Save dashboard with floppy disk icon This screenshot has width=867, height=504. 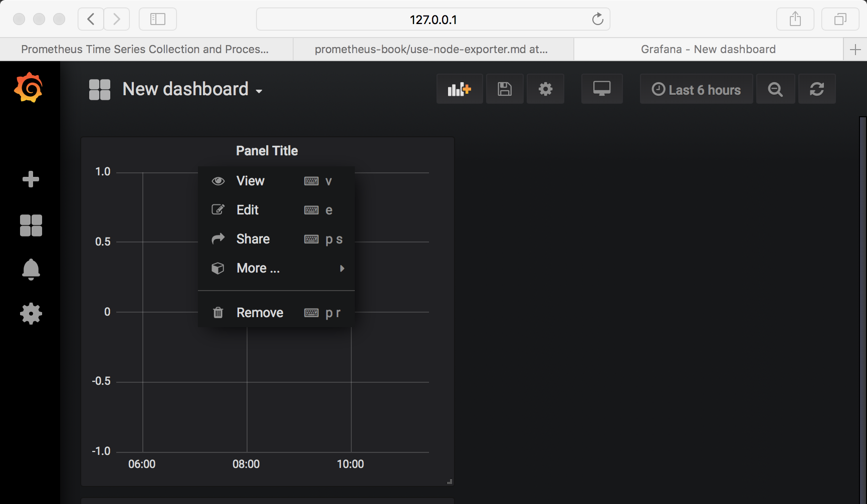pos(505,89)
